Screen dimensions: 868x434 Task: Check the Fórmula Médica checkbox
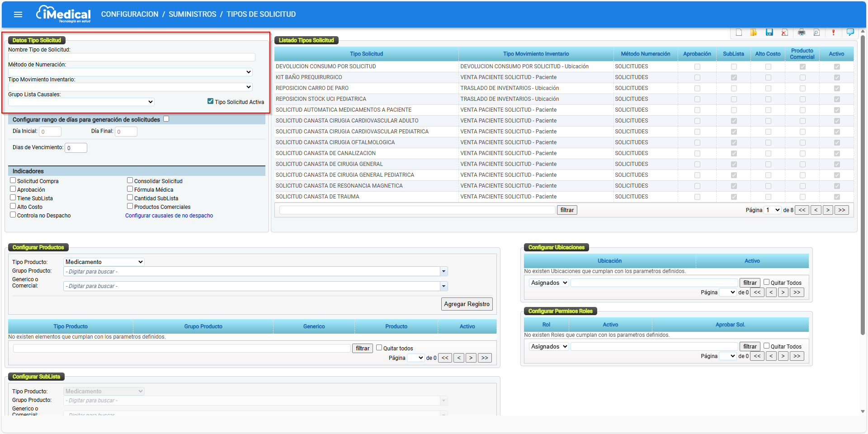click(130, 189)
